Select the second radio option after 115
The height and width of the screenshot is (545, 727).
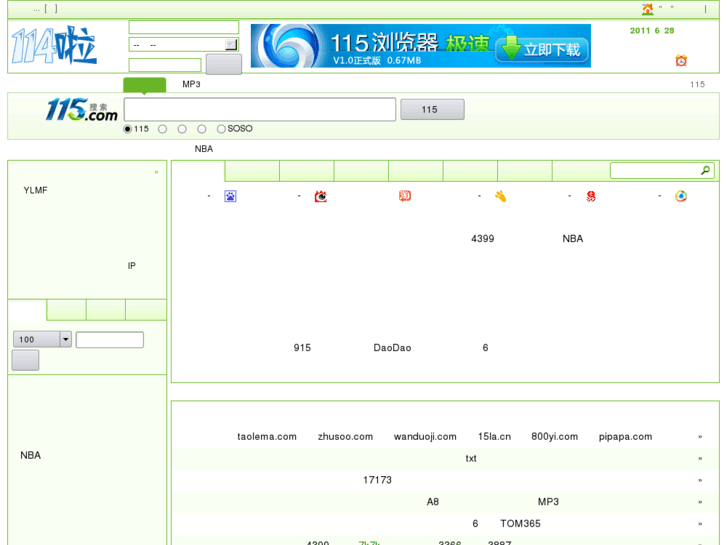[162, 129]
